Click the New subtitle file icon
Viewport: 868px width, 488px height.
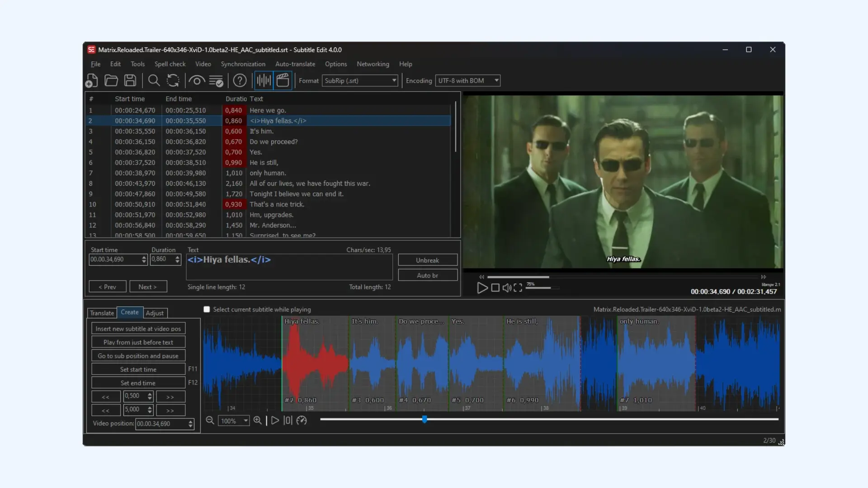(92, 80)
